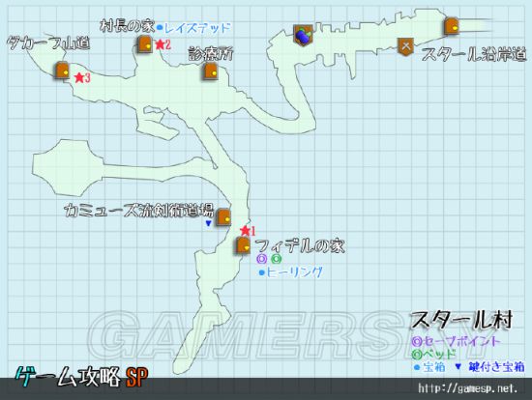The image size is (532, 400).
Task: Click the blue chest dot beside レイズデッド
Action: coord(160,28)
